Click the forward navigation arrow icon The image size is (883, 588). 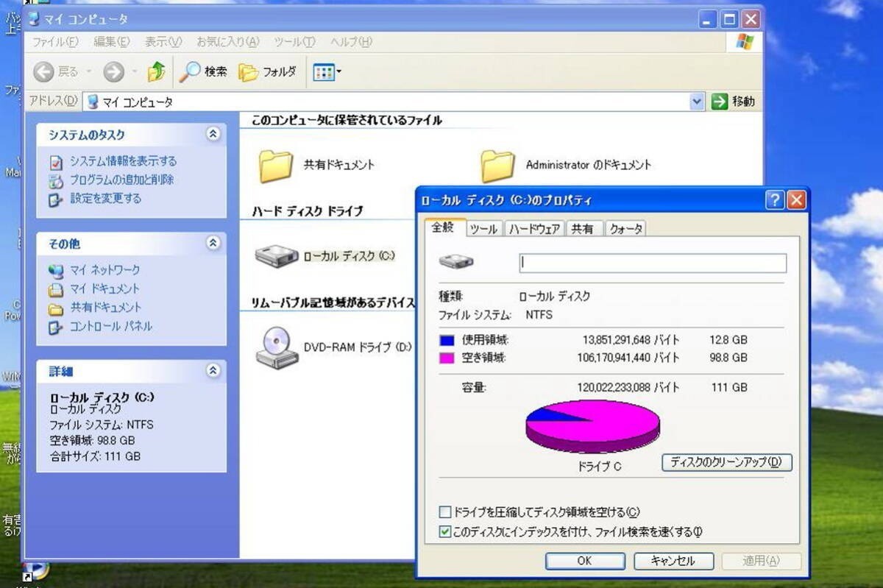(x=113, y=71)
